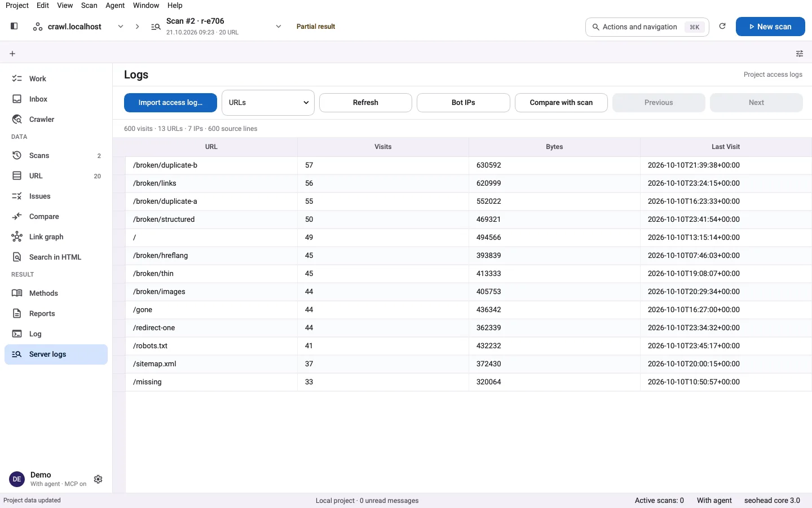Go to Inbox in the sidebar
Screen dimensions: 812x508
tap(56, 99)
